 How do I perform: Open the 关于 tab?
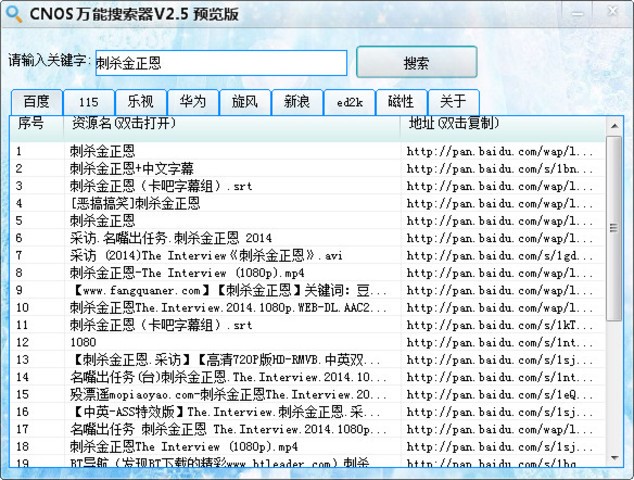coord(453,102)
